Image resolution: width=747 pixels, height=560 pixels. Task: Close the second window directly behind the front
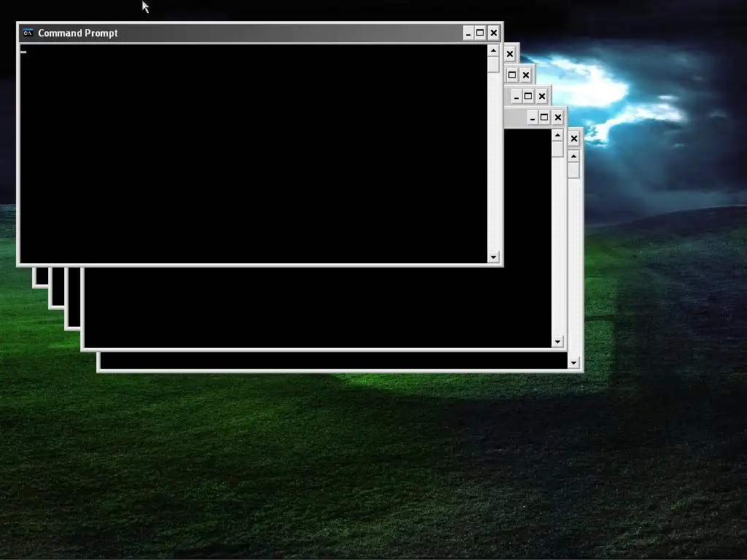(x=510, y=54)
